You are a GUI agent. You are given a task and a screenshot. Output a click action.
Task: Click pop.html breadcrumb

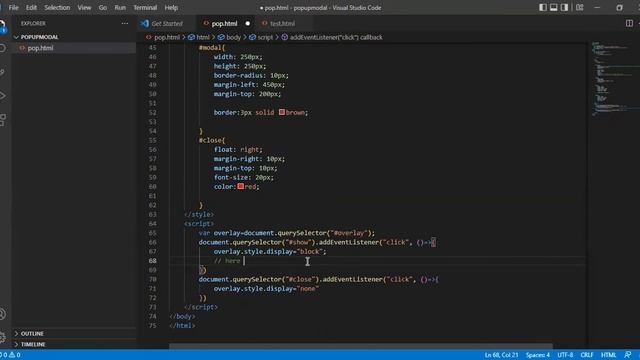[167, 37]
